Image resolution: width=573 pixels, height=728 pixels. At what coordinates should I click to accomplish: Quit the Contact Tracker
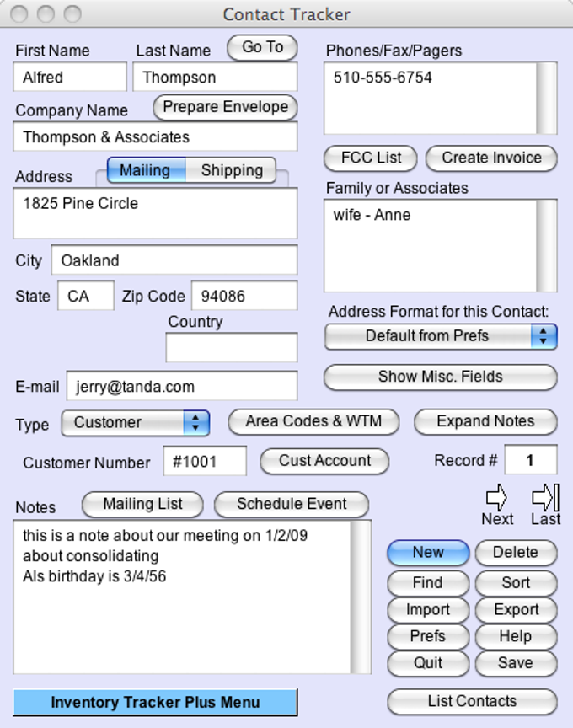coord(428,663)
